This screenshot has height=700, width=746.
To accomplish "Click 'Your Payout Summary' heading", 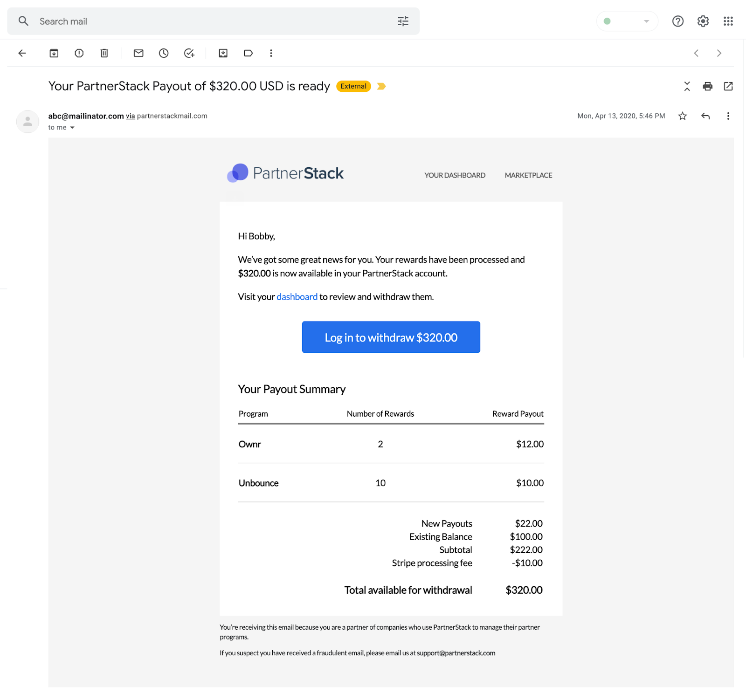I will [x=292, y=390].
